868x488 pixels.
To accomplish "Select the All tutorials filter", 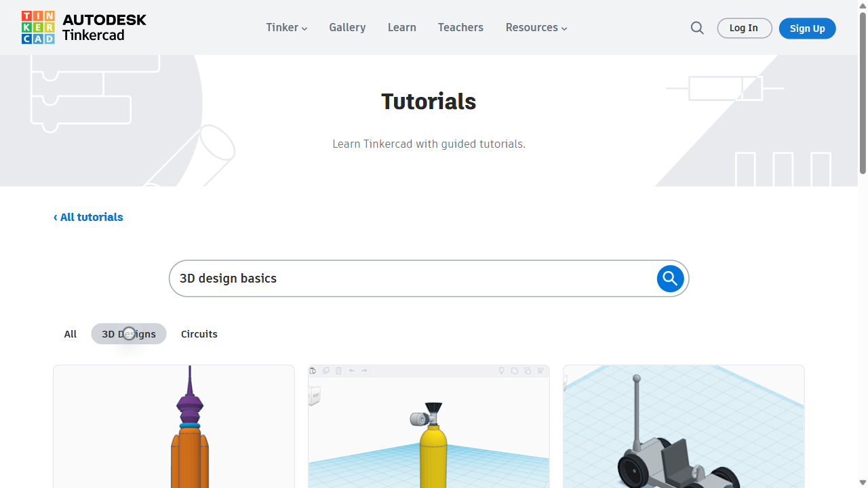I will 70,333.
